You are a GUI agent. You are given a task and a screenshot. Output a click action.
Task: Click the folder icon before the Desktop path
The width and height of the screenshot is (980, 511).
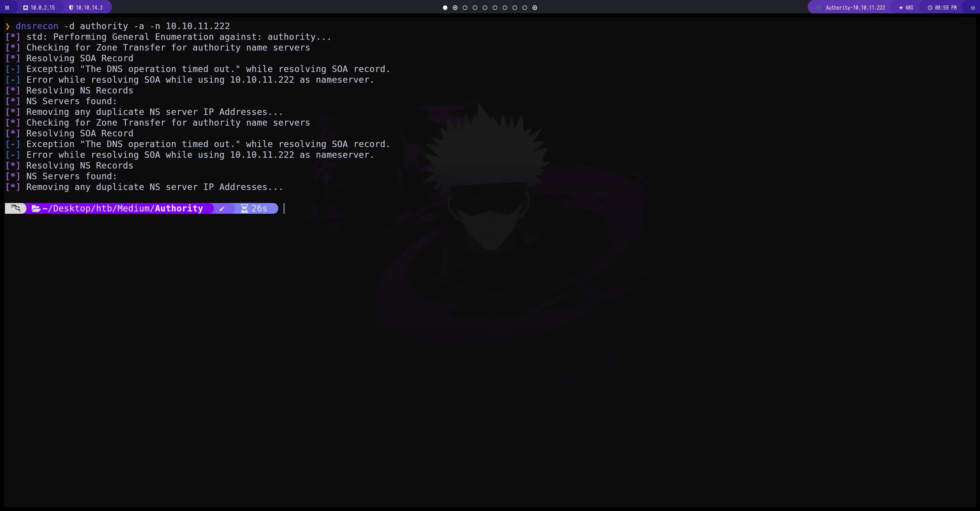[x=36, y=208]
